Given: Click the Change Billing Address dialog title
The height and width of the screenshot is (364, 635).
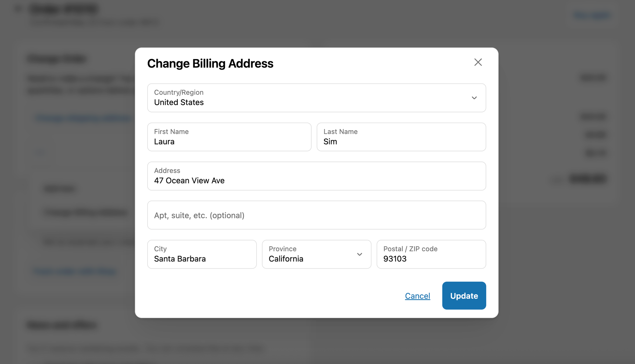Looking at the screenshot, I should tap(210, 63).
